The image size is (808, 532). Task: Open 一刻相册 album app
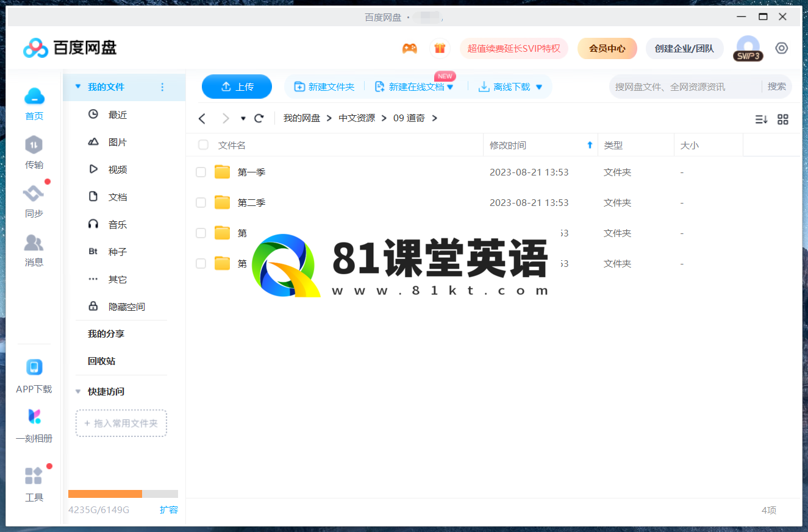[34, 425]
